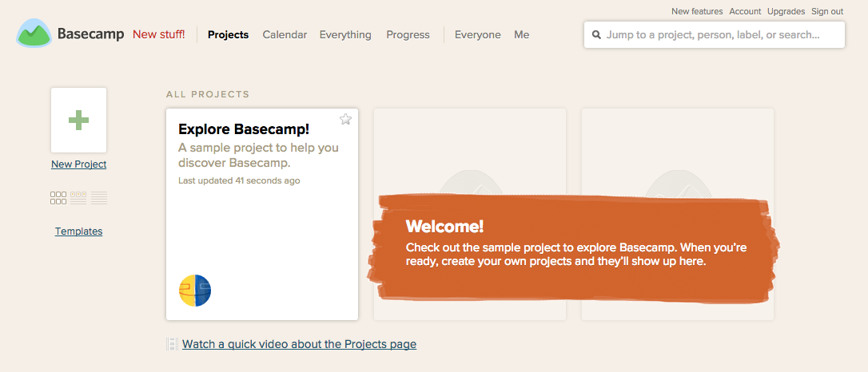The width and height of the screenshot is (868, 372).
Task: Open the Progress tab
Action: 408,35
